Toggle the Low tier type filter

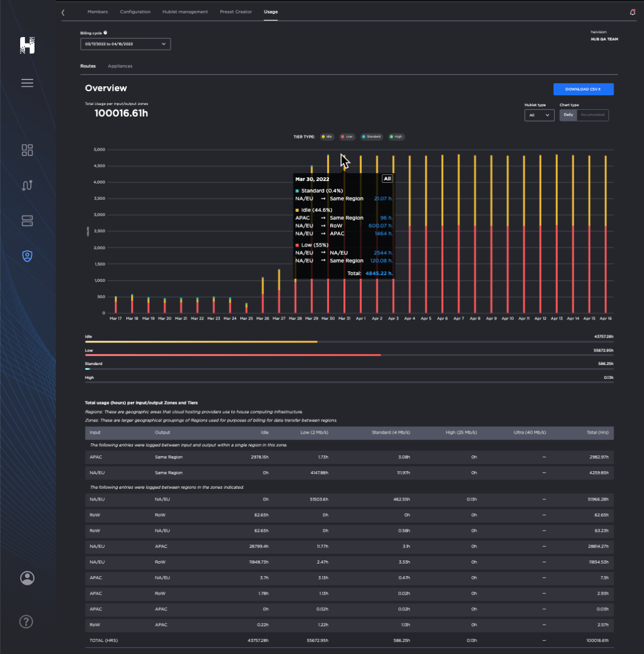click(347, 137)
